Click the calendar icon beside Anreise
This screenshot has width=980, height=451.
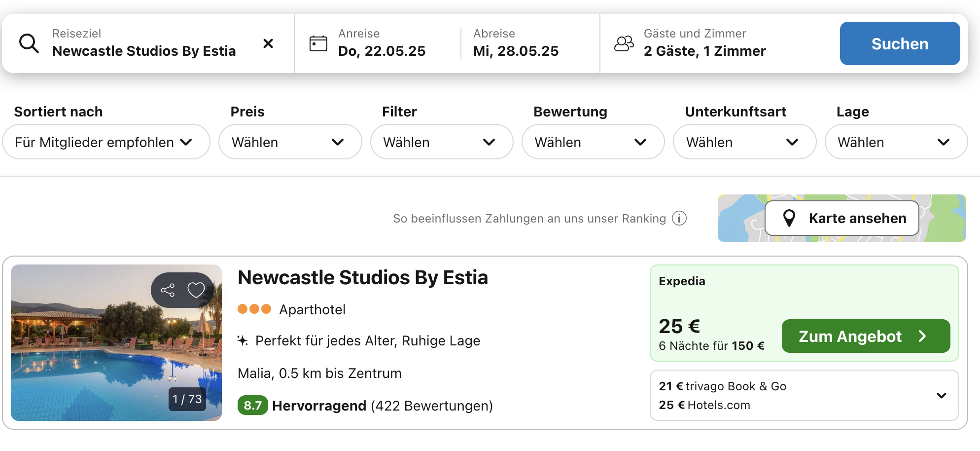(x=318, y=43)
